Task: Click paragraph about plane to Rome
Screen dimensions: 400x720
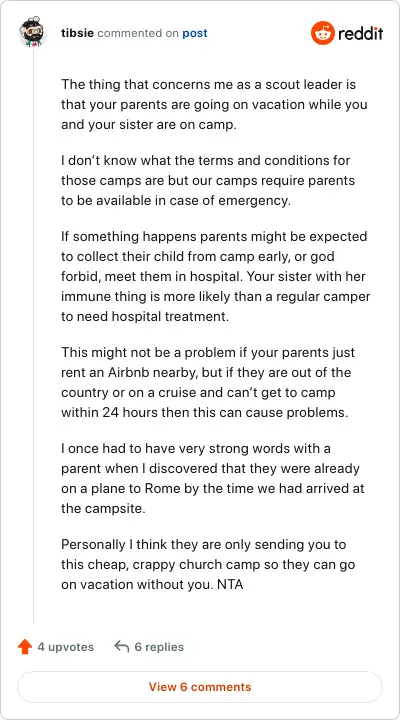Action: (x=213, y=478)
